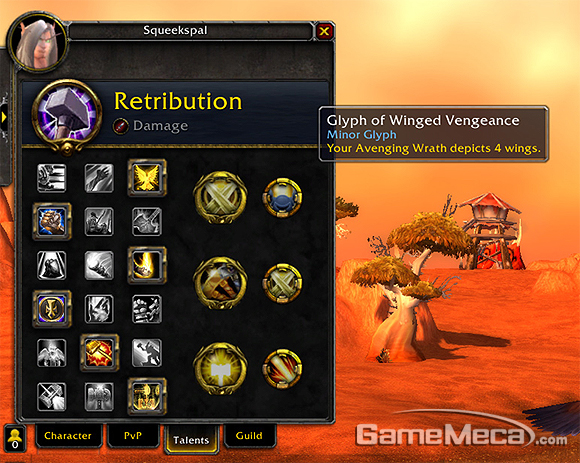Select the red slash minor glyph slot

pos(282,369)
